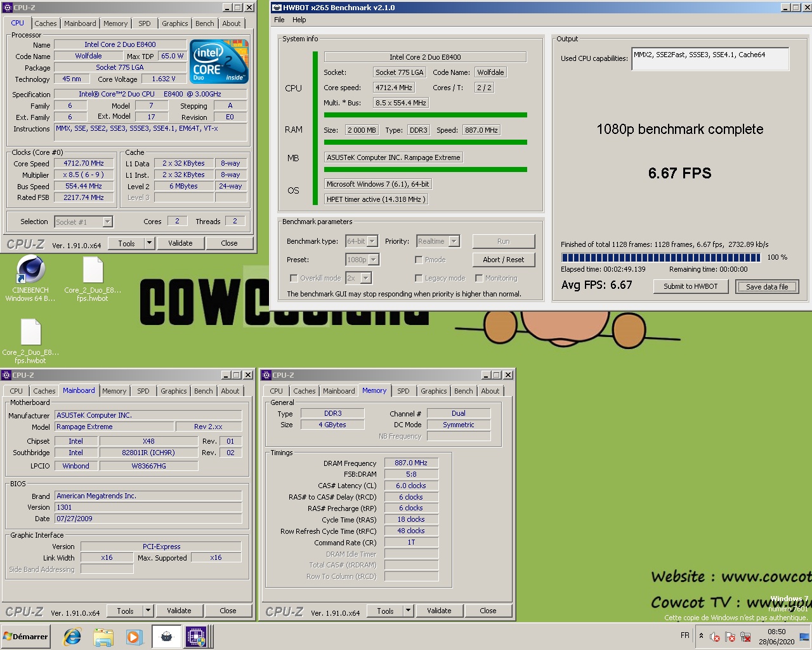Viewport: 812px width, 650px height.
Task: Click the Run benchmark button
Action: tap(504, 241)
